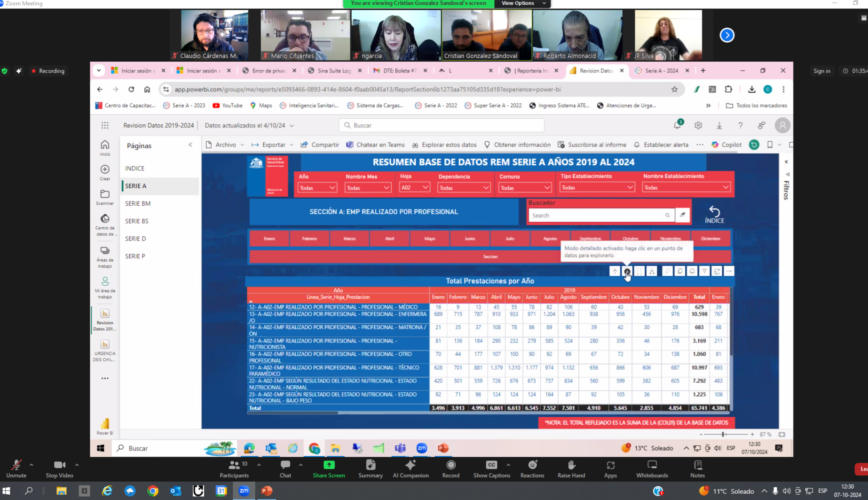Viewport: 868px width, 500px height.
Task: Expand the Datos actualizados el 4/10/24 chevron
Action: pyautogui.click(x=292, y=126)
